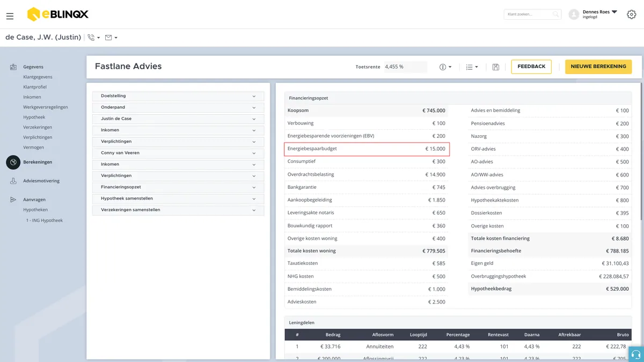644x362 pixels.
Task: Open the settings gear icon
Action: (632, 14)
